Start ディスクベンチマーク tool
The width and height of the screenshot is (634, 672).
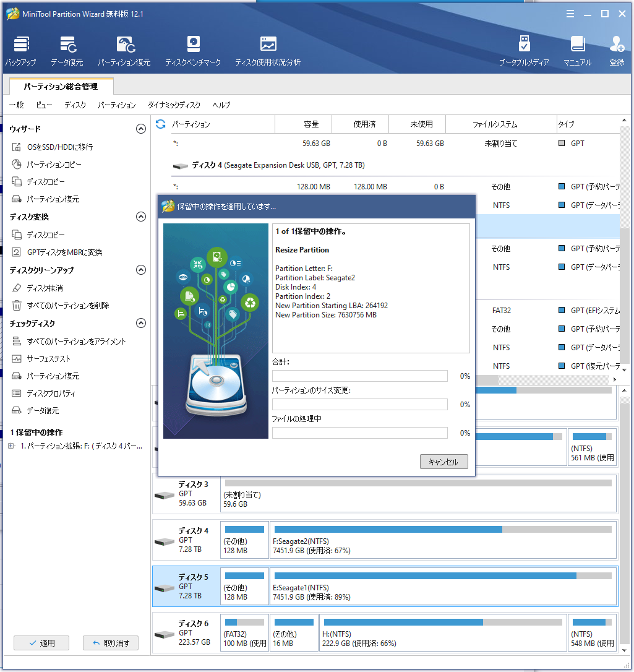pyautogui.click(x=193, y=51)
